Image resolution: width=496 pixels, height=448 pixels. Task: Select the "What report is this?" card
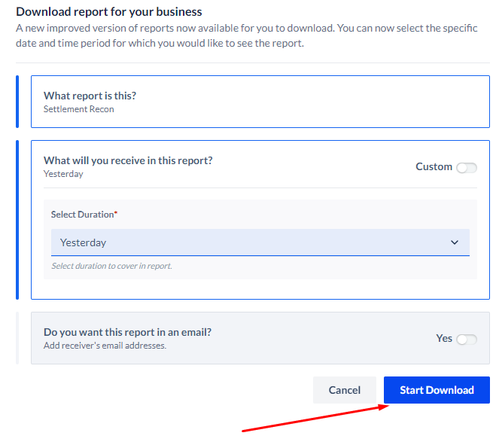260,102
